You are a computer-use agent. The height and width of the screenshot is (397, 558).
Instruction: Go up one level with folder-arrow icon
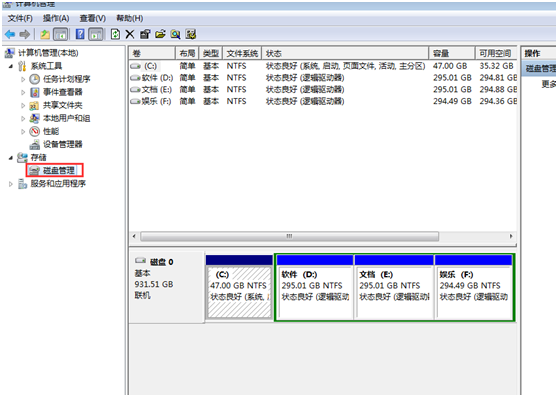[45, 35]
